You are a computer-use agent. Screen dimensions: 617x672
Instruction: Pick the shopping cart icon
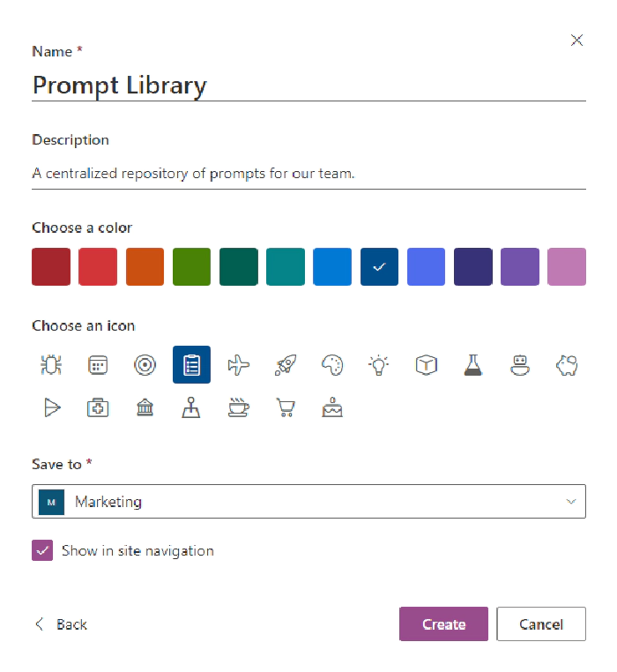[x=286, y=407]
